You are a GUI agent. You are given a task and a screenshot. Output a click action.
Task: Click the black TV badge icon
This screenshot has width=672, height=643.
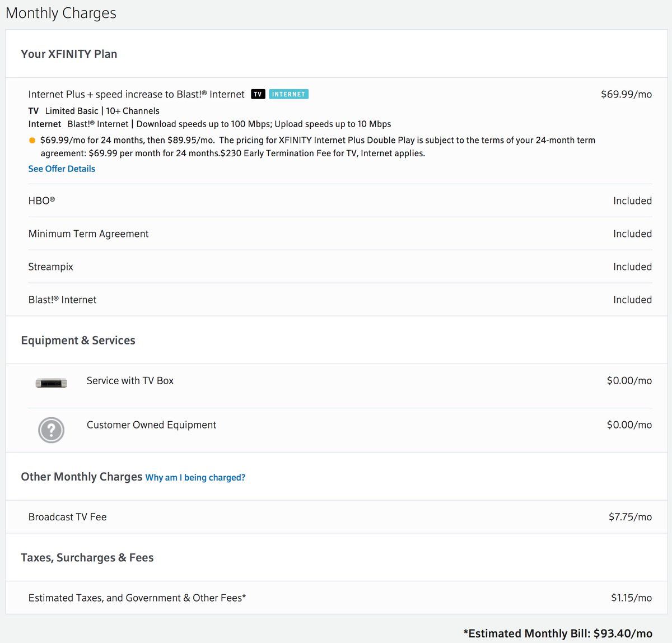[258, 94]
